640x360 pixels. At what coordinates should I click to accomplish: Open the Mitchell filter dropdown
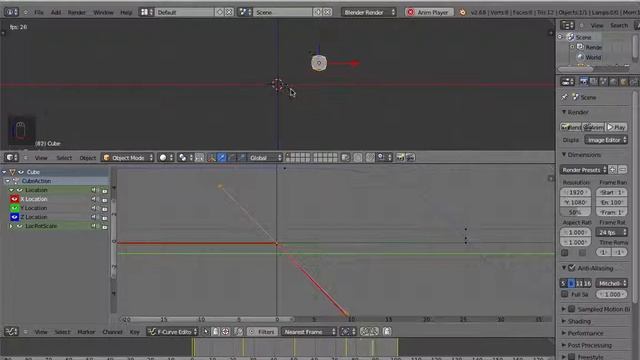point(611,283)
